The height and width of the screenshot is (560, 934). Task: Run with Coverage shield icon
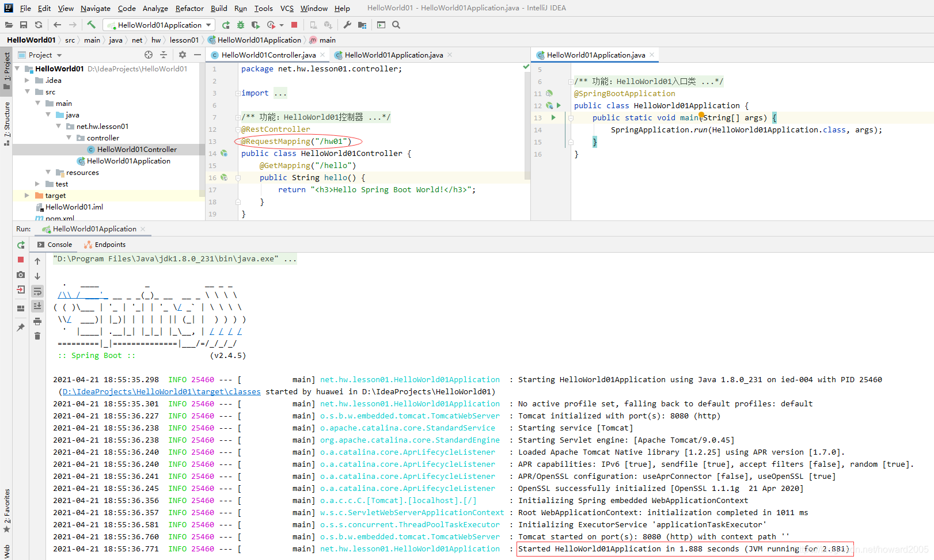click(x=256, y=25)
